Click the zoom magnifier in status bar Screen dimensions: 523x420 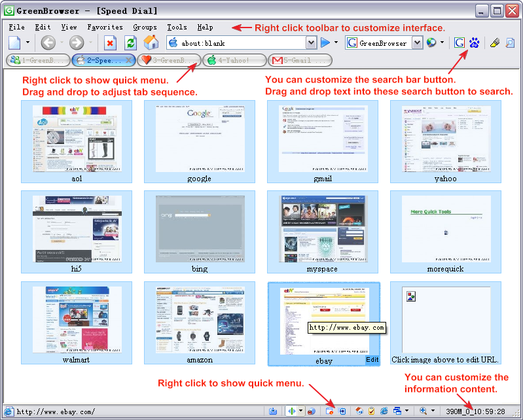point(424,411)
